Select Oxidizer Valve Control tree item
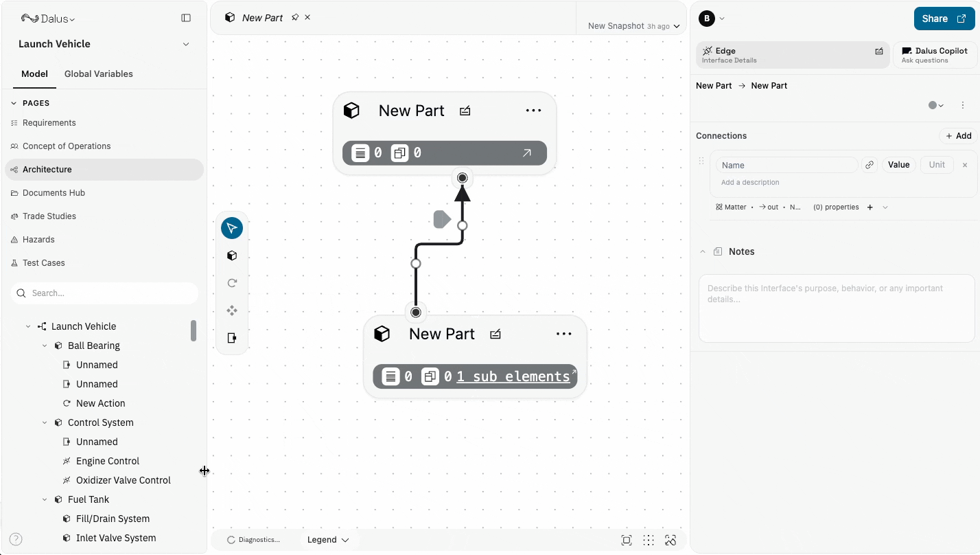 [124, 480]
